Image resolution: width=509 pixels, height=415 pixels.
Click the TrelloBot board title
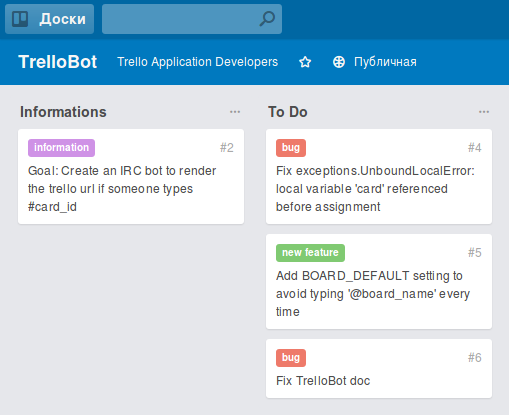point(58,62)
